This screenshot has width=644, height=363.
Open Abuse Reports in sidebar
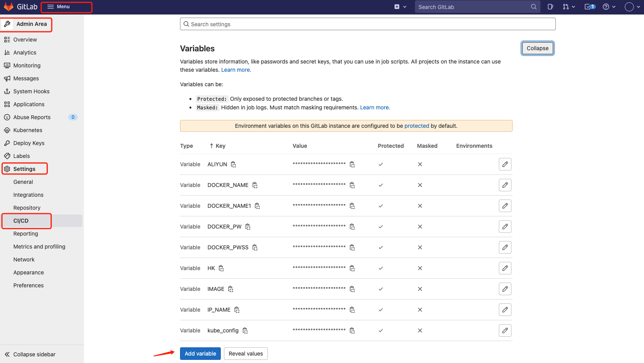click(x=32, y=117)
